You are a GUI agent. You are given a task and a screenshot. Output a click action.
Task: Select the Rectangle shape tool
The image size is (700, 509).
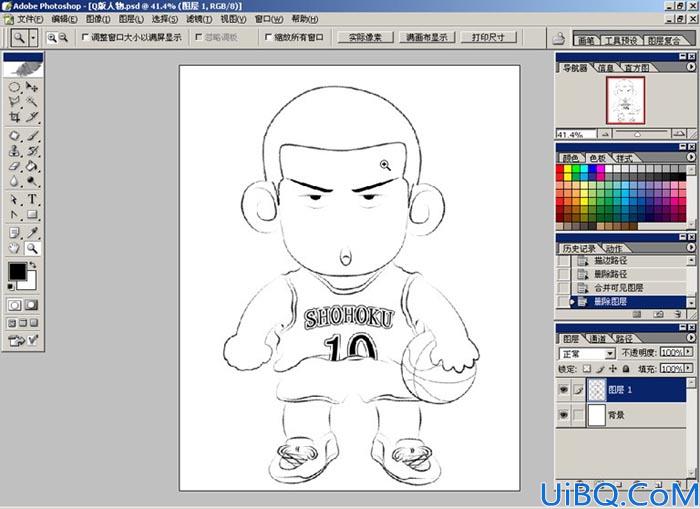pos(32,215)
